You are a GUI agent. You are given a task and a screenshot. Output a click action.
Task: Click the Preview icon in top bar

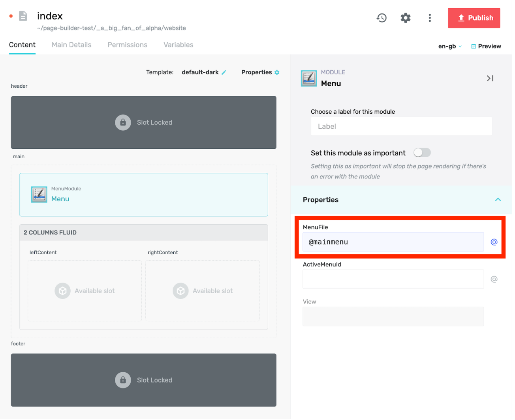(474, 47)
